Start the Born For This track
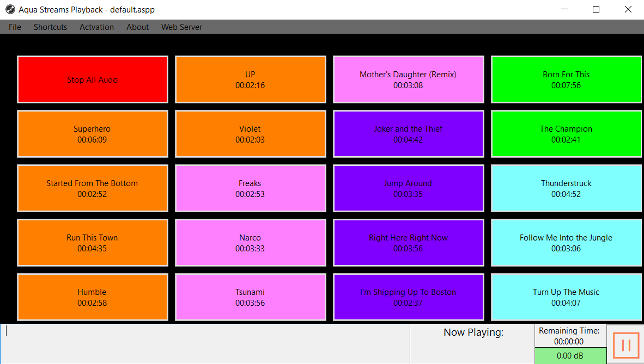 [566, 79]
